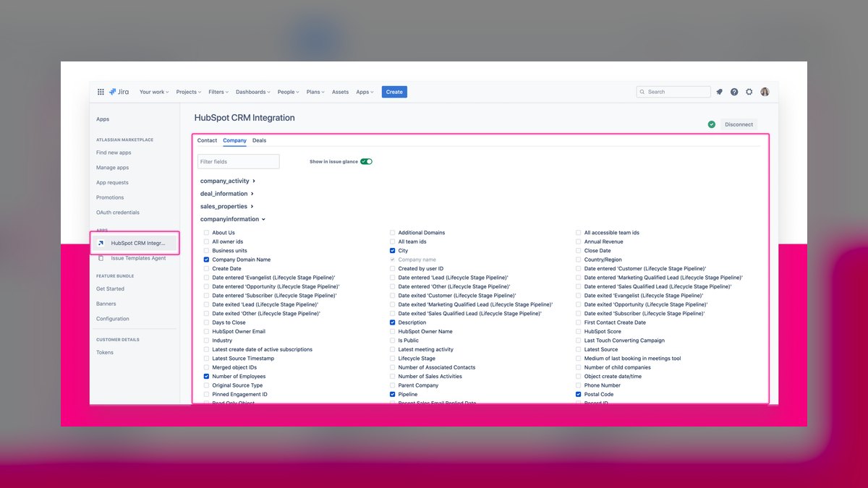Check the About Us checkbox

[x=206, y=233]
